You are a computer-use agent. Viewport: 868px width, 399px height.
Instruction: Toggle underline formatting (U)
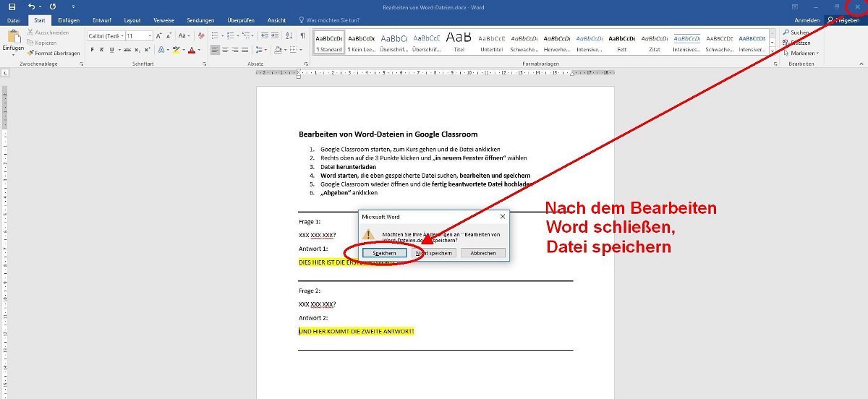111,50
